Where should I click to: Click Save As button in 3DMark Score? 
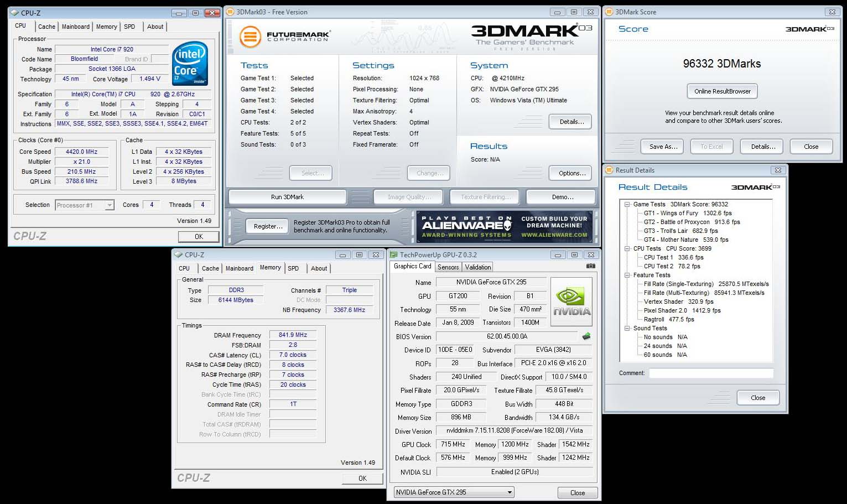663,147
